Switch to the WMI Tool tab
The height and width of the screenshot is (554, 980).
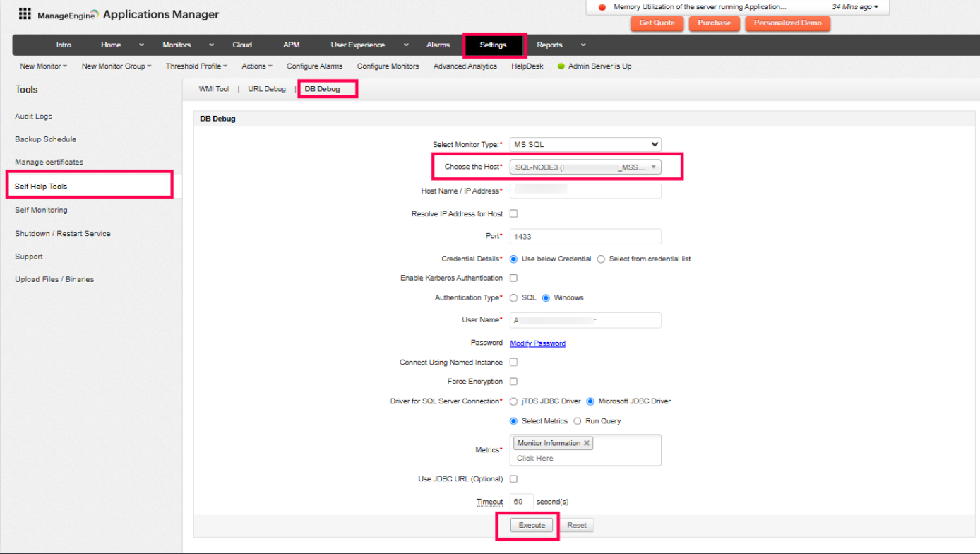click(x=214, y=90)
